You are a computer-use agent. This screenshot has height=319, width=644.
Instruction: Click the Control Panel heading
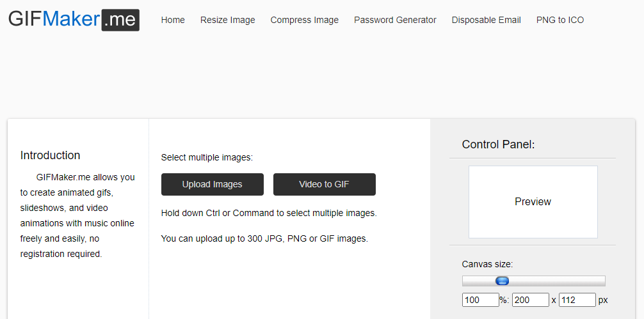[498, 144]
